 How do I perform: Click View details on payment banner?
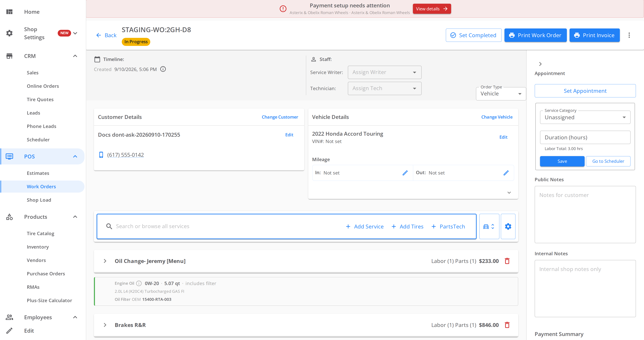coord(432,9)
